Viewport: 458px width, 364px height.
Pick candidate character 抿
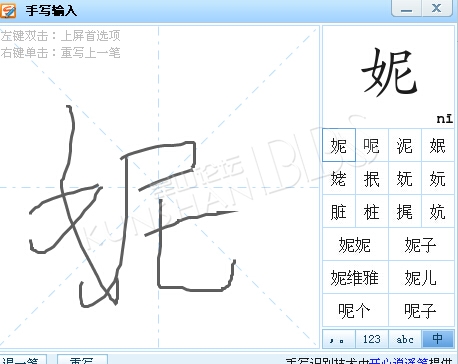(372, 178)
